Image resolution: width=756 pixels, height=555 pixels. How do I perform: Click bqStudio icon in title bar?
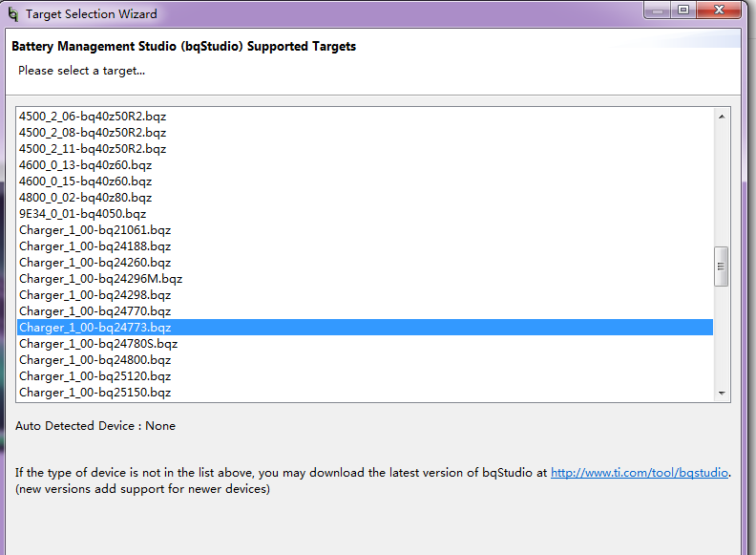pos(13,14)
